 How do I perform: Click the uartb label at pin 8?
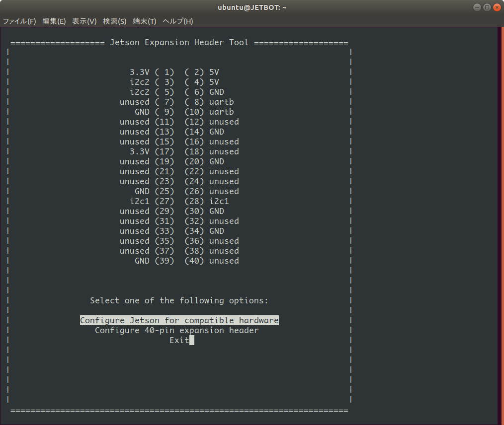point(222,102)
